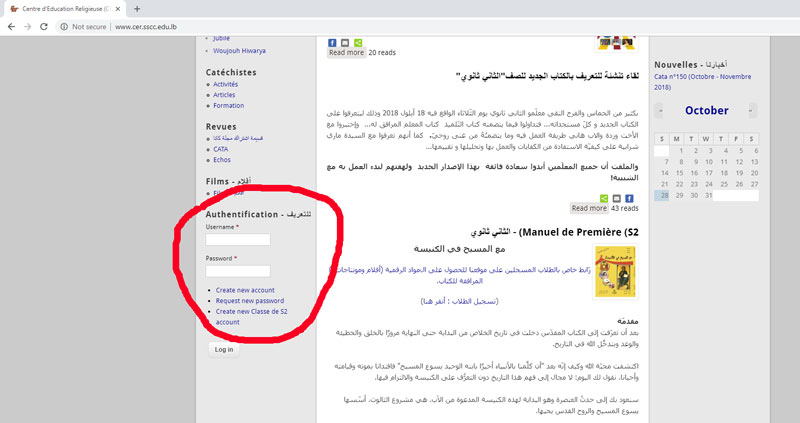Screen dimensions: 800x423
Task: Click the article thumbnail beside 20 reads
Action: click(616, 43)
